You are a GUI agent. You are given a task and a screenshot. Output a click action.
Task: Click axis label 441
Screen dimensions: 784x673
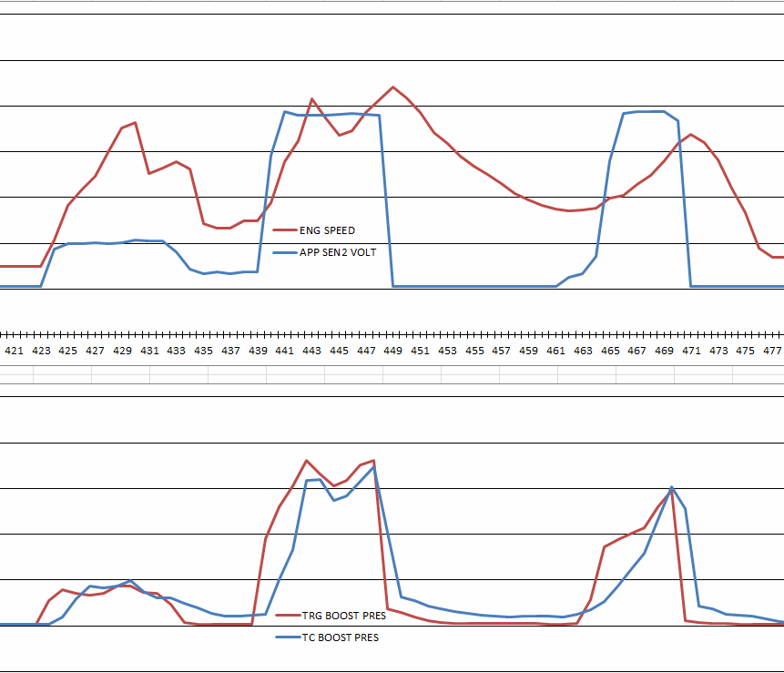(285, 351)
